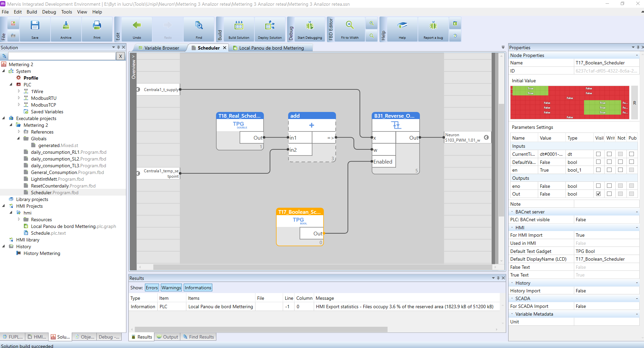Toggle Visible checkbox for Out output
The height and width of the screenshot is (348, 644).
click(x=598, y=194)
